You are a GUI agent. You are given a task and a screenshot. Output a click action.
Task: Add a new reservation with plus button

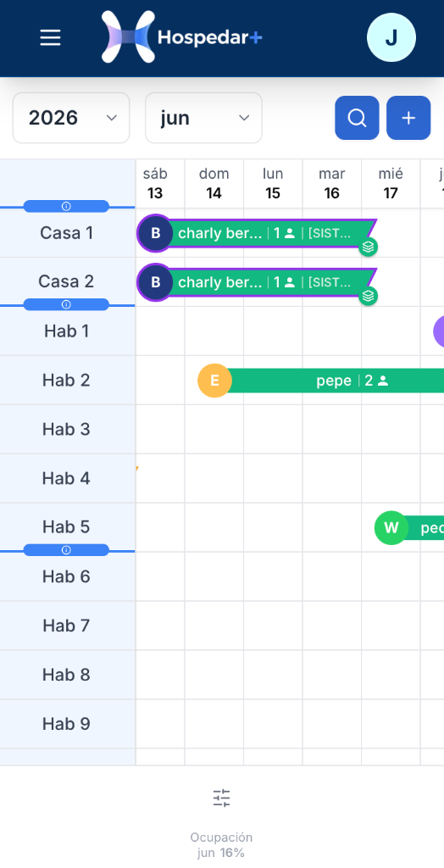[408, 118]
